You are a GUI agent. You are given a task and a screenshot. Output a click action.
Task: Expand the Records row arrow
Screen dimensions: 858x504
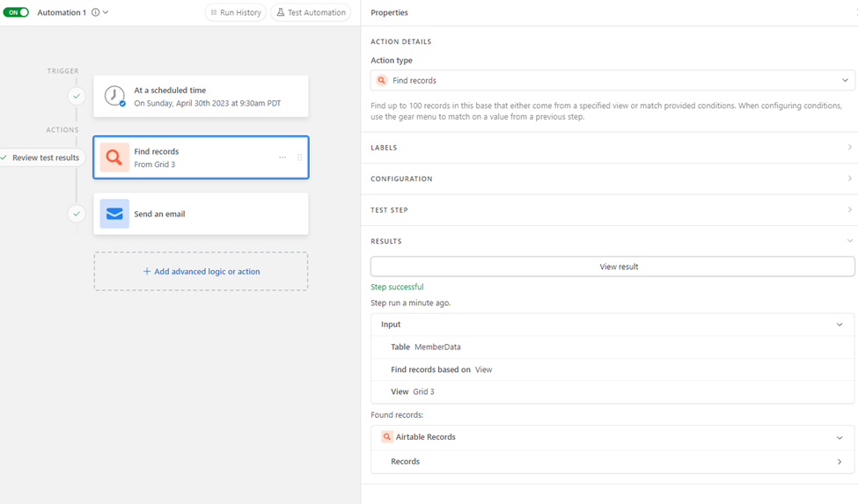tap(840, 462)
